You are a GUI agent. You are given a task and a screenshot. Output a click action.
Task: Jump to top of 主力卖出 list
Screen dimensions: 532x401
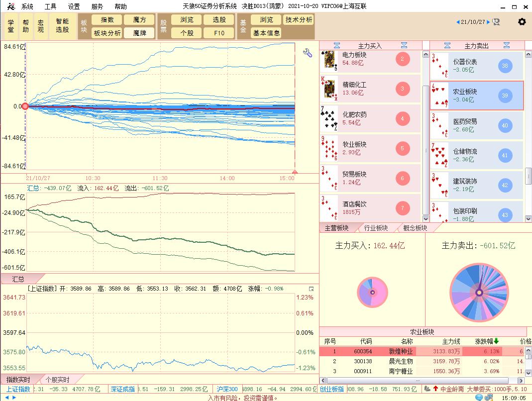point(447,45)
